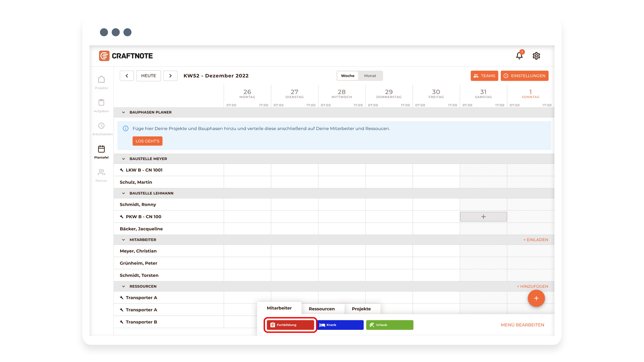Click orange floating plus button
644x362 pixels.
coord(536,298)
